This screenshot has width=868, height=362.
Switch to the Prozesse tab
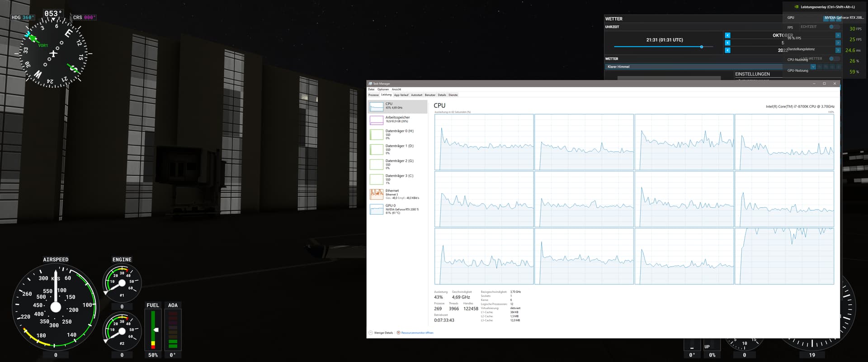(x=373, y=95)
